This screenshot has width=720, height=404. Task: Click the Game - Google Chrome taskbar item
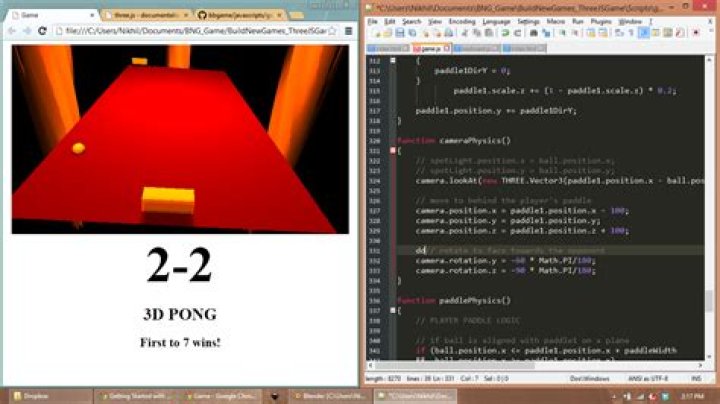click(x=223, y=396)
